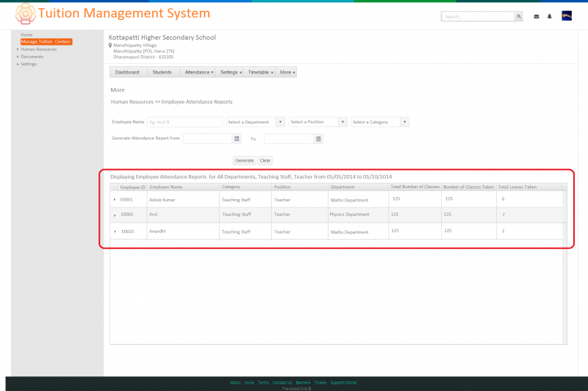Screen dimensions: 588x391
Task: Click the Clear button
Action: click(265, 160)
